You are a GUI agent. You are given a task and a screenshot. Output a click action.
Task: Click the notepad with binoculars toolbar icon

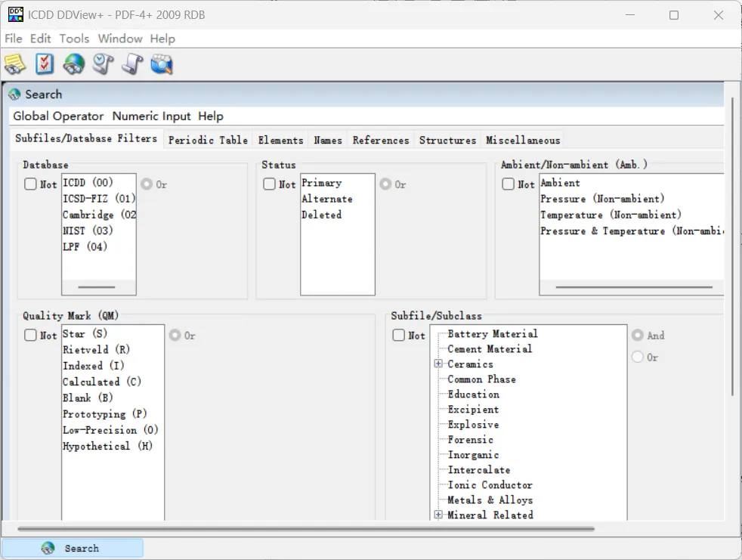15,64
